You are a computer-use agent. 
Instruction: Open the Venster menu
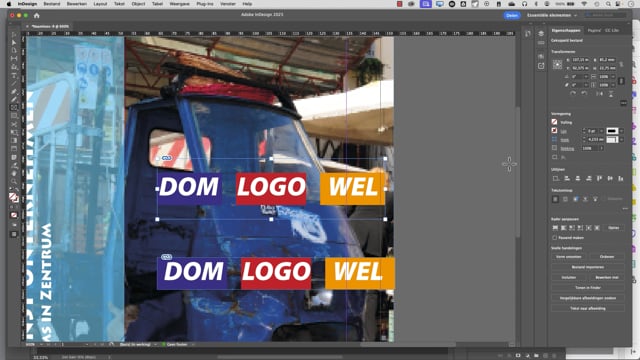228,4
